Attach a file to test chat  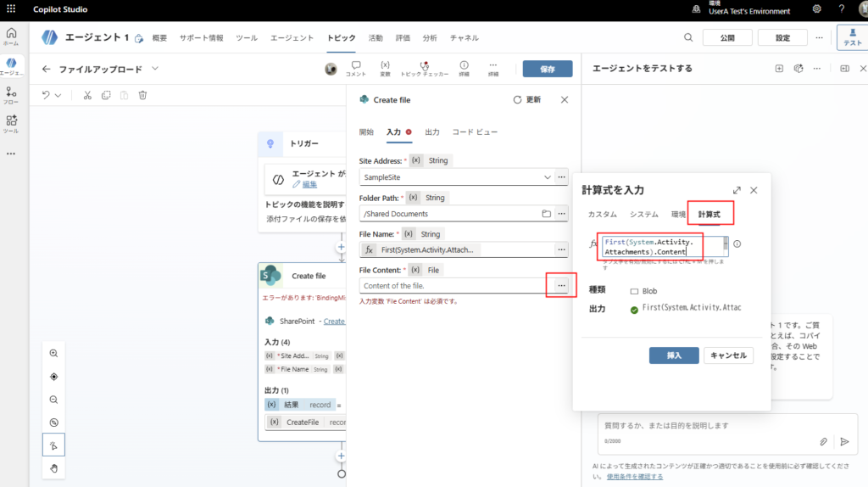tap(824, 441)
